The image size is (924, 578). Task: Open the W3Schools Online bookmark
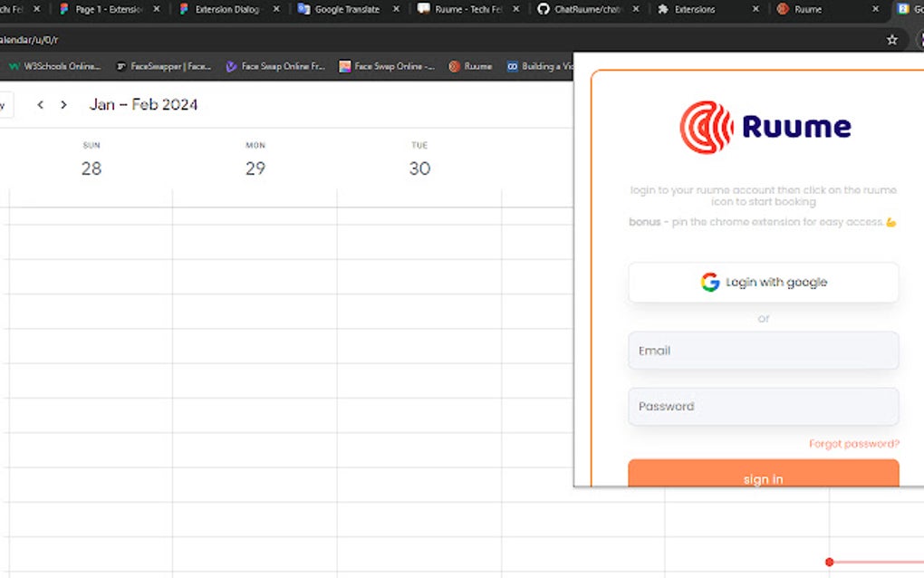tap(54, 66)
